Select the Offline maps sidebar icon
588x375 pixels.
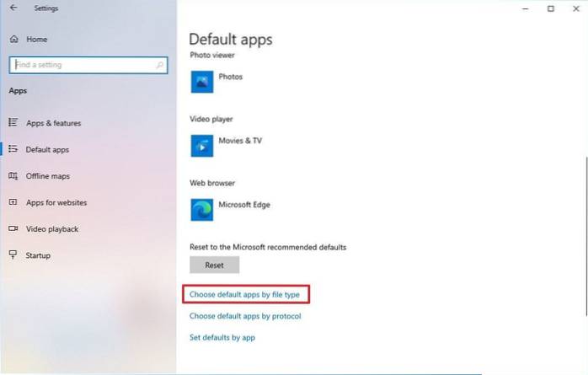pos(13,176)
